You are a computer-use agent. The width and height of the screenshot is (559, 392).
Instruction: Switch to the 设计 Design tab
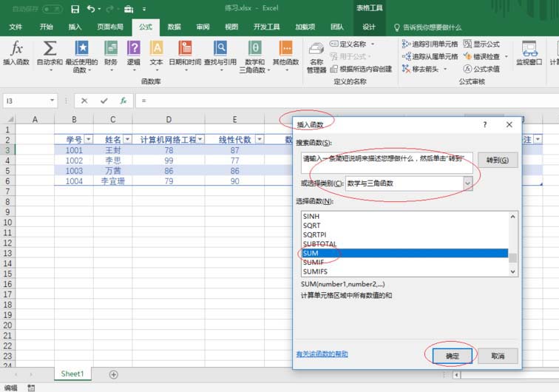pyautogui.click(x=369, y=27)
